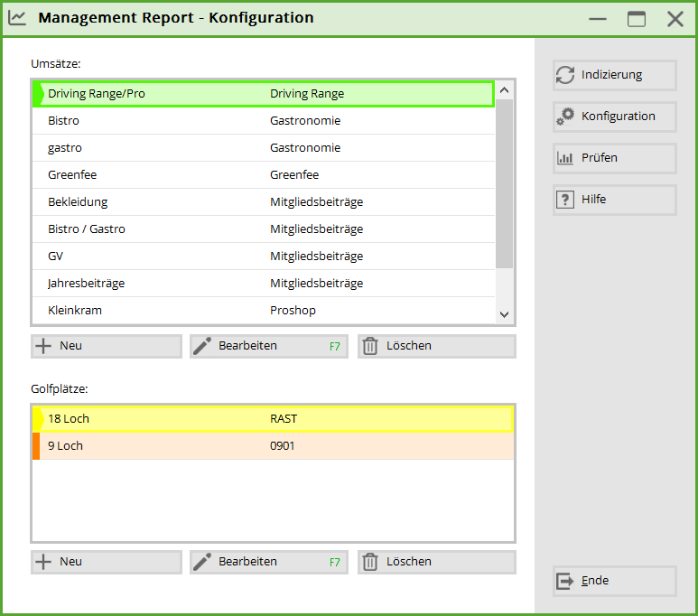The height and width of the screenshot is (616, 698).
Task: Click trash icon under Golfplätze list
Action: 369,562
